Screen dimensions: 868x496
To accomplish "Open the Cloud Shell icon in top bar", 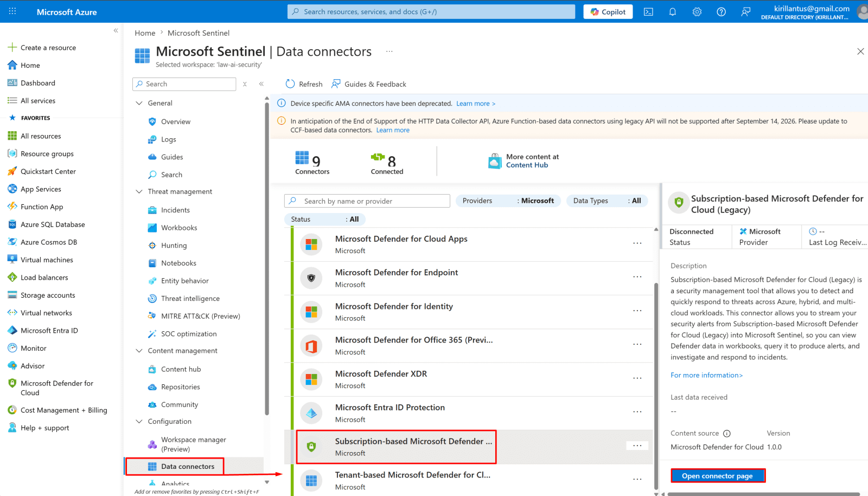I will (x=648, y=12).
